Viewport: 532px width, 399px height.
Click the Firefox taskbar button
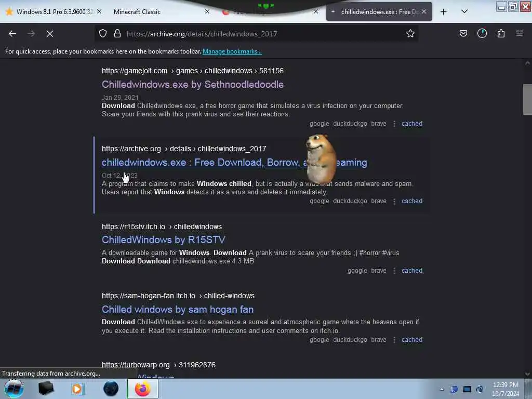(x=143, y=389)
